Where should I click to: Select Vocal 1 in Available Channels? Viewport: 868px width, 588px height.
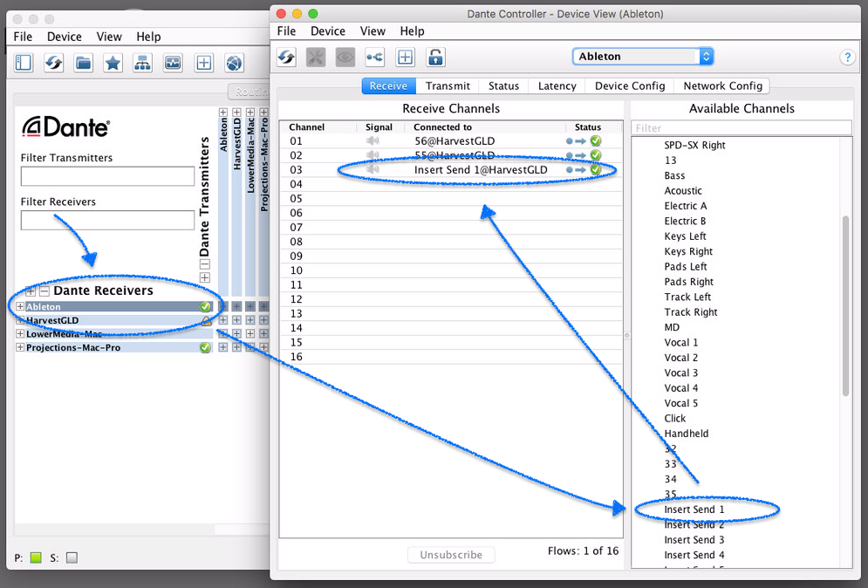coord(681,342)
